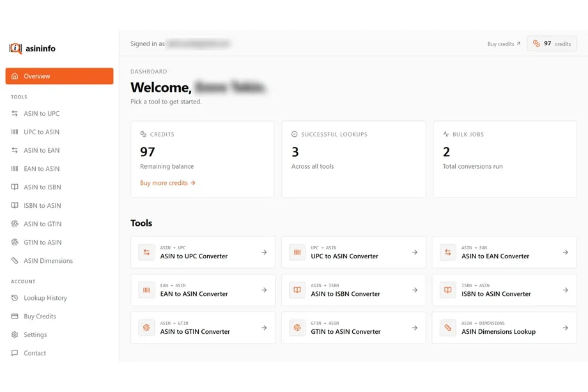Open Lookup History in the sidebar
Screen dimensions: 588x392
pos(59,298)
